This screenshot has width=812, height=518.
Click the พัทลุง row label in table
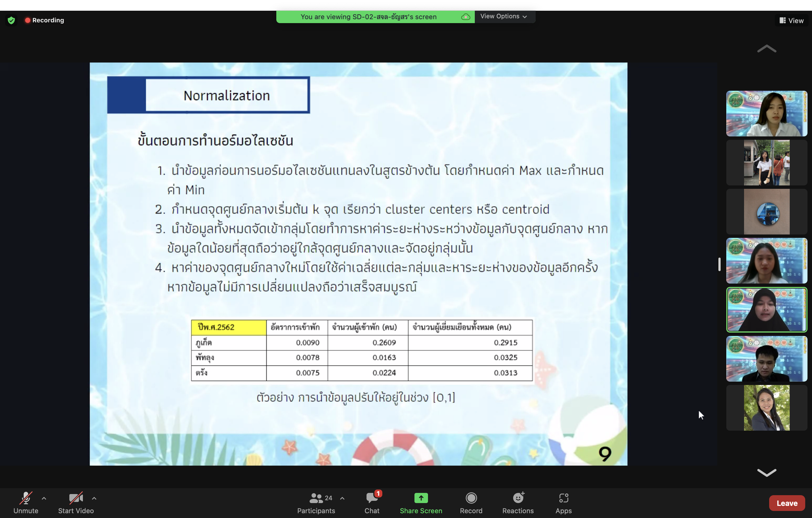205,358
